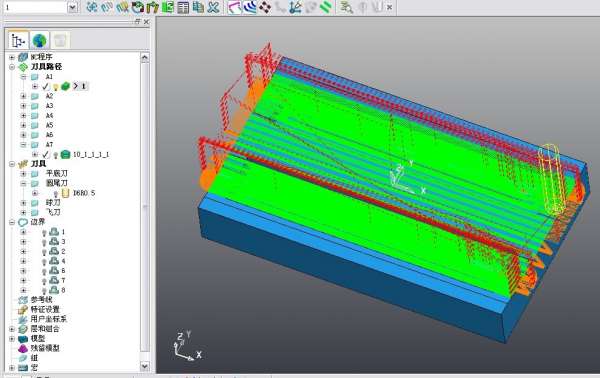Select the 用户坐标系 workplane item
Image resolution: width=600 pixels, height=378 pixels.
[x=48, y=319]
